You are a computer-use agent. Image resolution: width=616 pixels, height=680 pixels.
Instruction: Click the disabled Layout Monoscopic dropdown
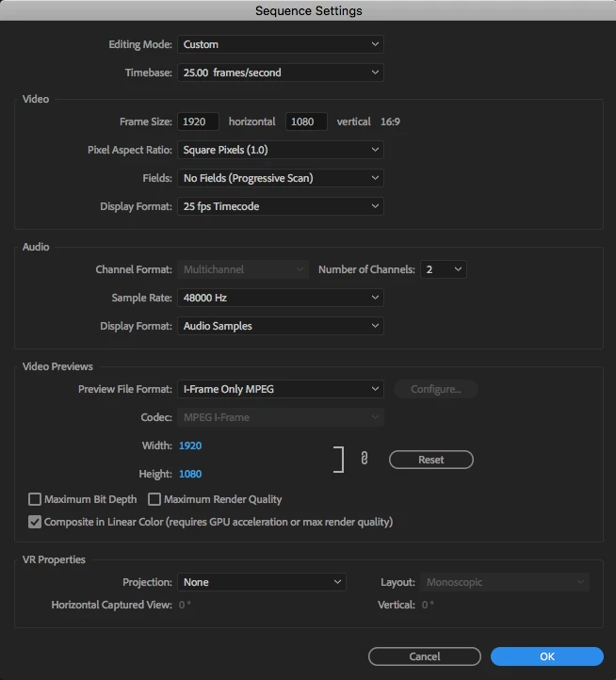tap(505, 582)
